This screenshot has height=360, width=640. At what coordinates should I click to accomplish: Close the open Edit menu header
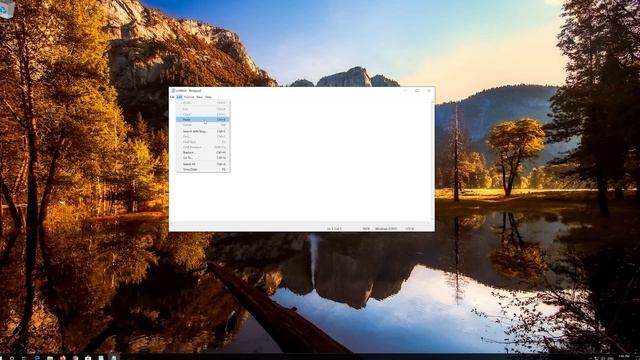click(179, 97)
